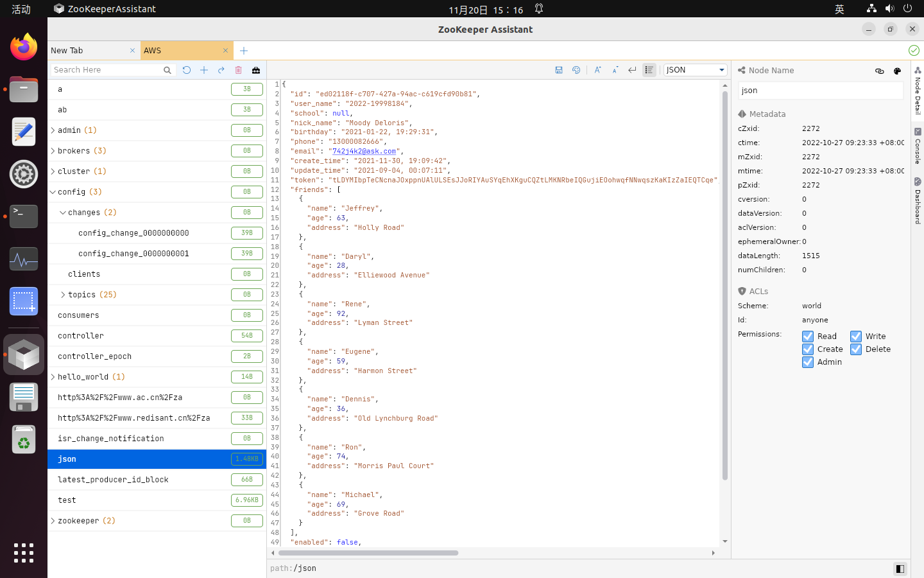Screen dimensions: 924x578
Task: Select the latest_producer_id_block node
Action: (157, 480)
